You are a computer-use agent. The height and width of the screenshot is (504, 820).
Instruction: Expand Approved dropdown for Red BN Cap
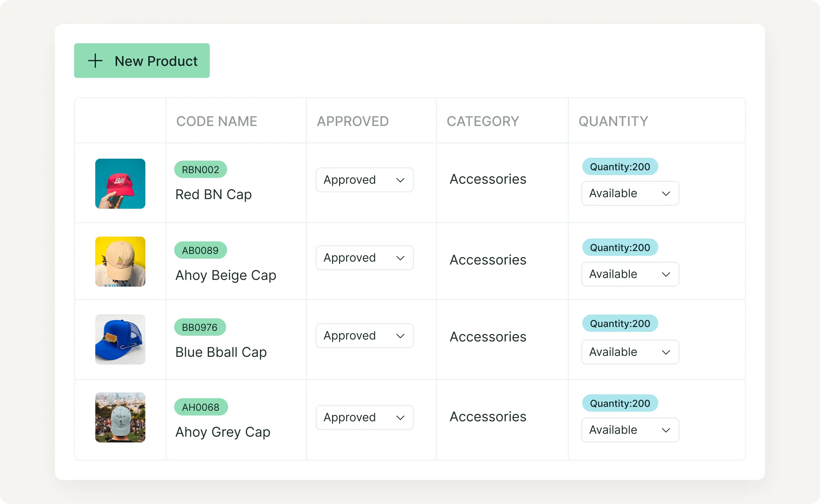tap(364, 180)
